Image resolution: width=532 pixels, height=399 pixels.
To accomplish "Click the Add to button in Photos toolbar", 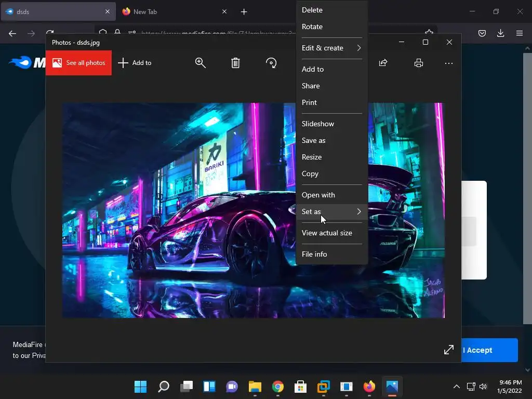I will [x=135, y=63].
